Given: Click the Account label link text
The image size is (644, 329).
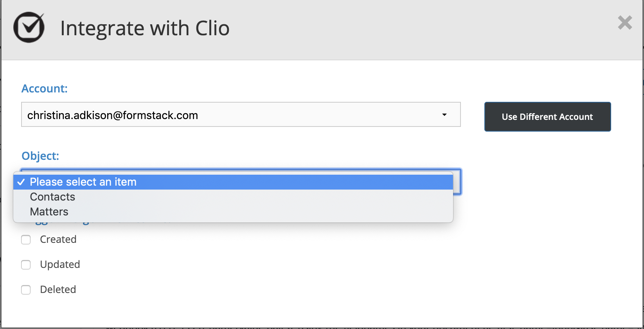Looking at the screenshot, I should click(x=44, y=89).
